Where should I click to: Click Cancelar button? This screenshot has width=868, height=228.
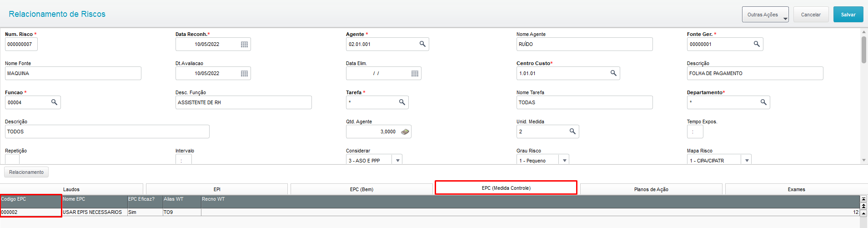point(811,15)
